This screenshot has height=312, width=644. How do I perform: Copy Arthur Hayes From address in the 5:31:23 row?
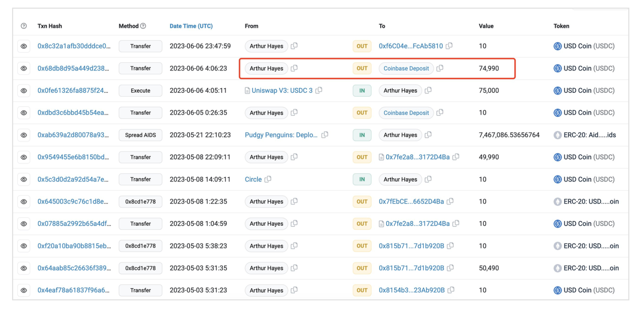294,290
